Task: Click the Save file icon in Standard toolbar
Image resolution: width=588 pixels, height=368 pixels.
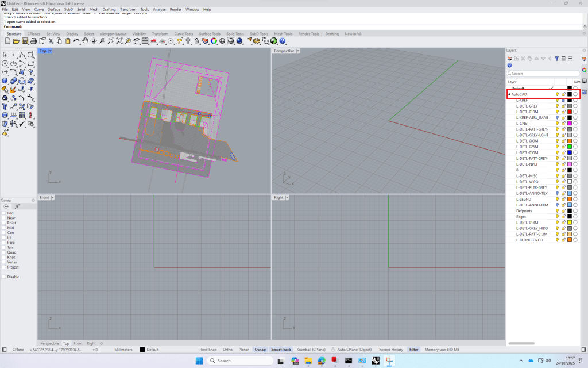Action: point(25,41)
